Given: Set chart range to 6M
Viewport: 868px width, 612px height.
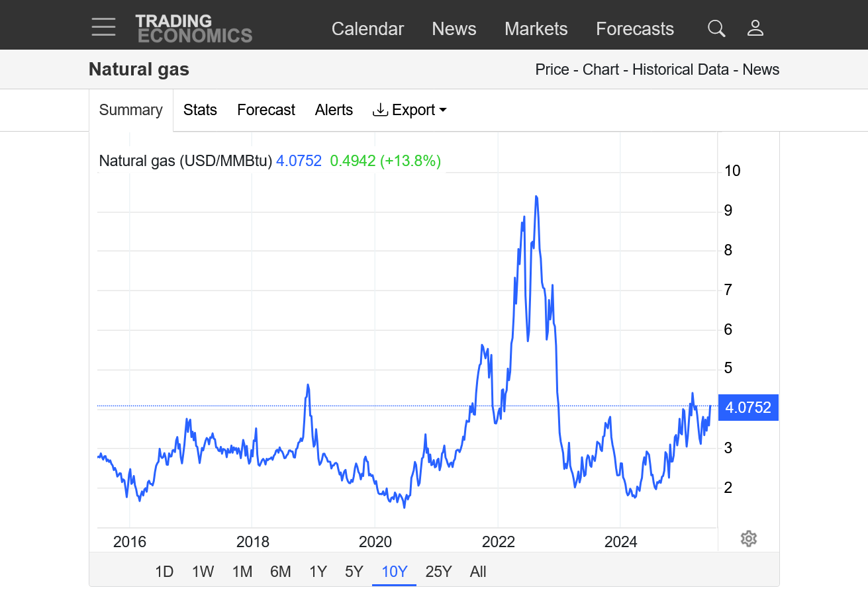Looking at the screenshot, I should pyautogui.click(x=281, y=572).
